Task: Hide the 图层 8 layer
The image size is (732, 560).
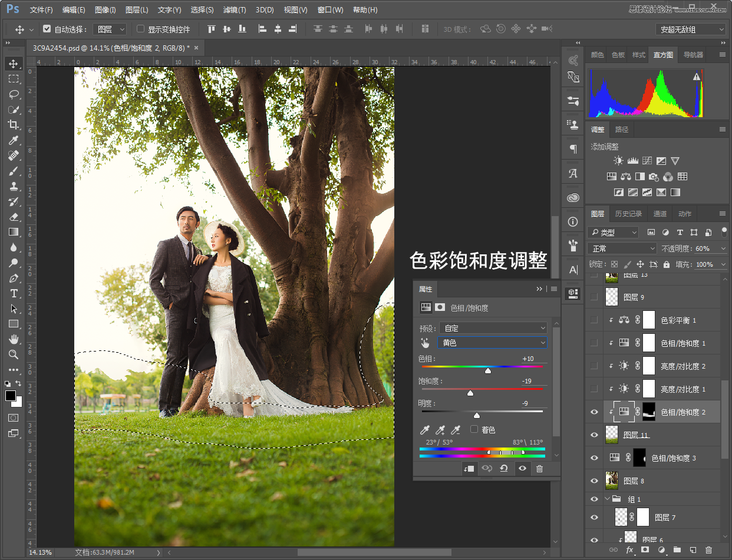Action: coord(594,481)
